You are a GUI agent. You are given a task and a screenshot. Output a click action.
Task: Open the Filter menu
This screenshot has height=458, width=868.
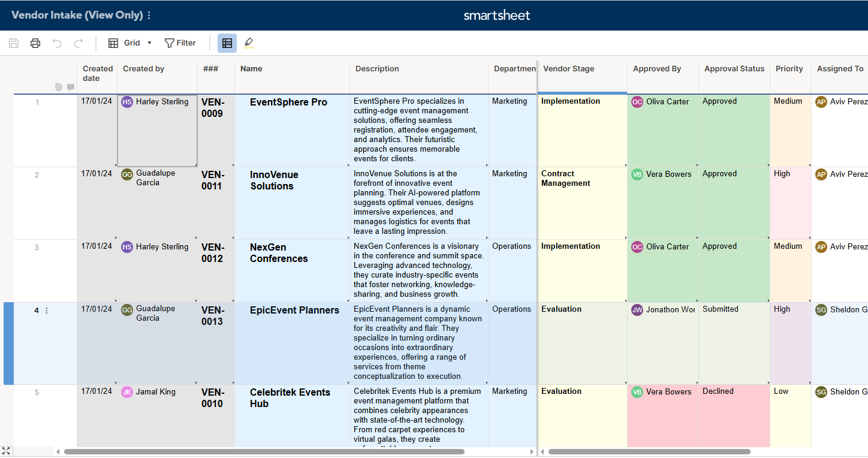click(180, 43)
